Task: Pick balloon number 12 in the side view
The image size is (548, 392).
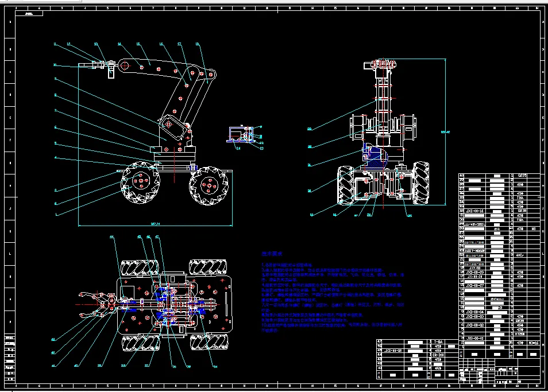Action: (x=68, y=44)
